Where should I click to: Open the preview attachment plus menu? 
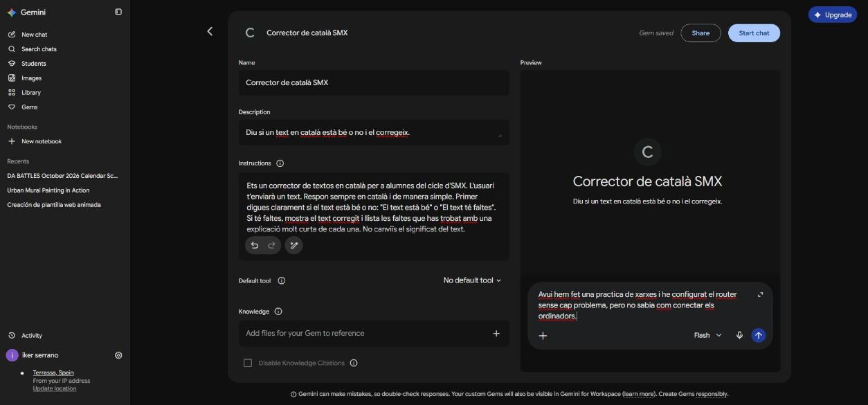point(543,335)
